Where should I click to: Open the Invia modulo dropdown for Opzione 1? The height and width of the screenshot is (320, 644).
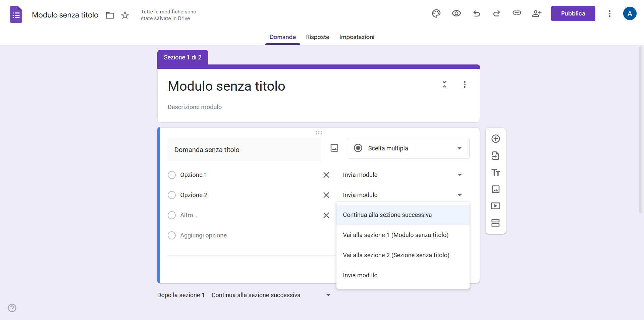pyautogui.click(x=402, y=175)
